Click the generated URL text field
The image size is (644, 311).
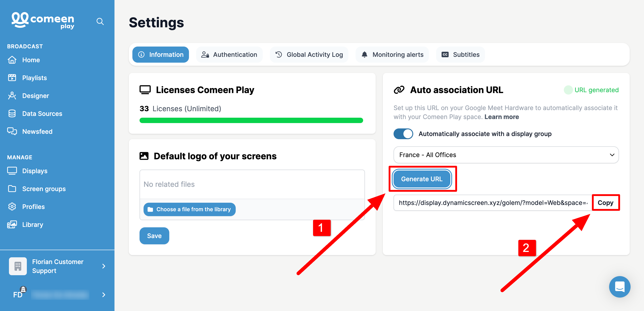[x=492, y=203]
